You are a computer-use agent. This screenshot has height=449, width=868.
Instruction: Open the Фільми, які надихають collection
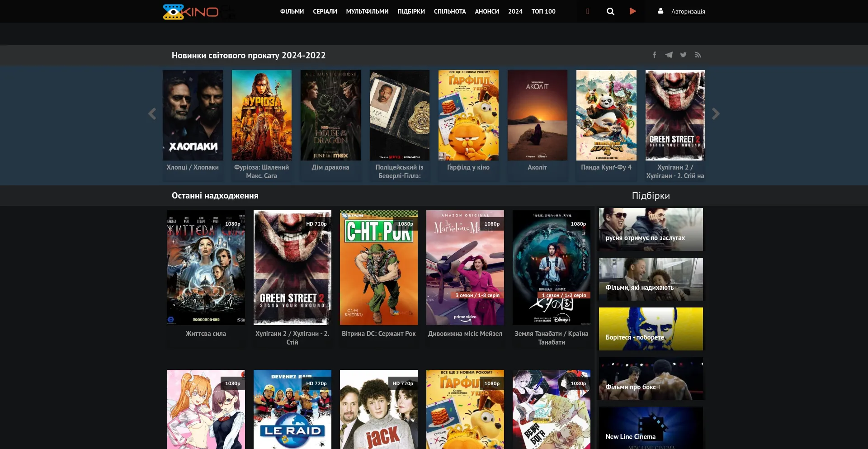pyautogui.click(x=651, y=279)
